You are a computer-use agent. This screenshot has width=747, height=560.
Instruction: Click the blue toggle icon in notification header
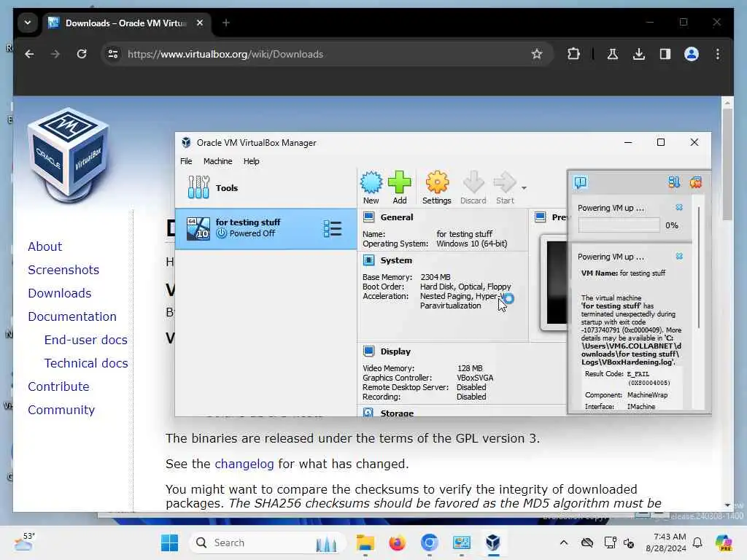673,182
